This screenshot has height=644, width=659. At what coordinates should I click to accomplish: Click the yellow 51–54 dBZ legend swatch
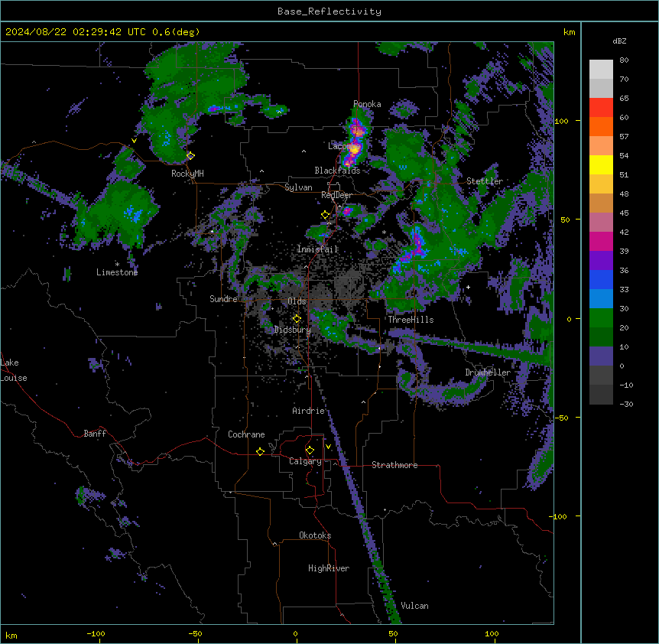pyautogui.click(x=601, y=164)
